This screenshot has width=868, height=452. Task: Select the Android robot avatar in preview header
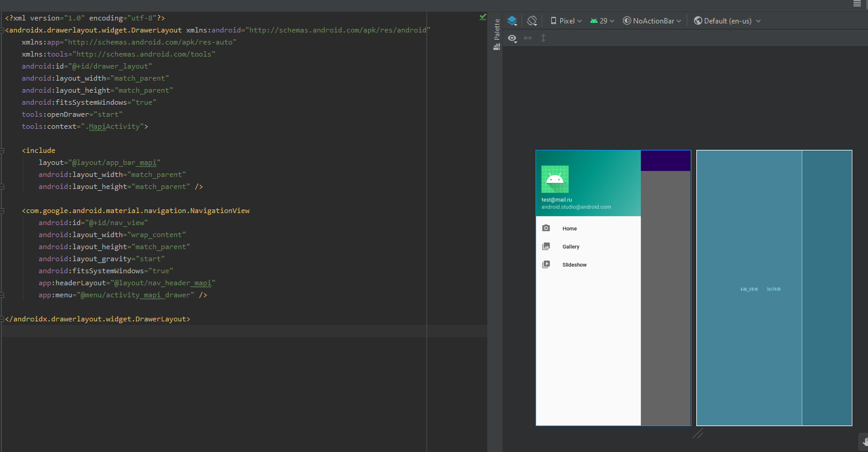555,179
